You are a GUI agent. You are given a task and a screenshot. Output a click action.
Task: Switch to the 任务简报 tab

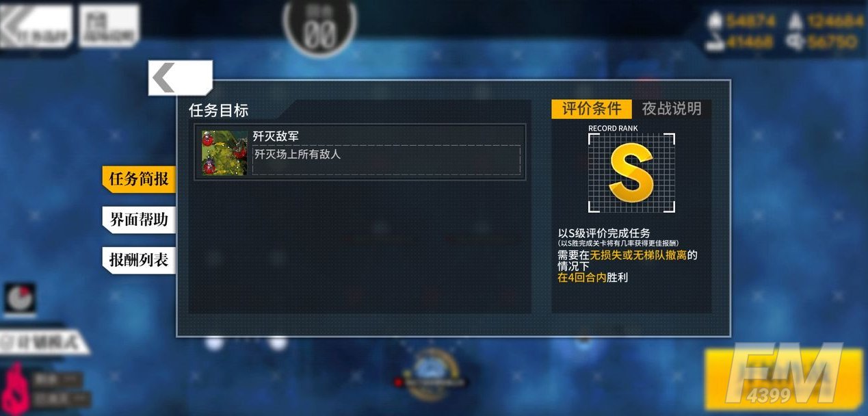pos(139,179)
